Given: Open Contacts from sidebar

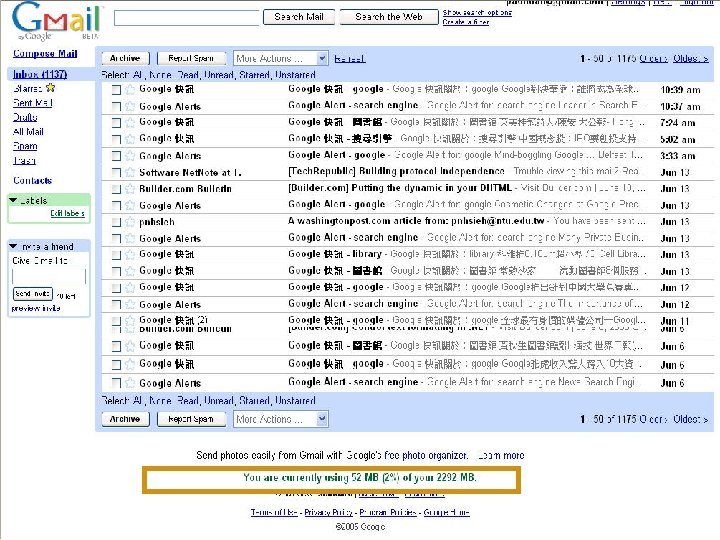Looking at the screenshot, I should 33,180.
